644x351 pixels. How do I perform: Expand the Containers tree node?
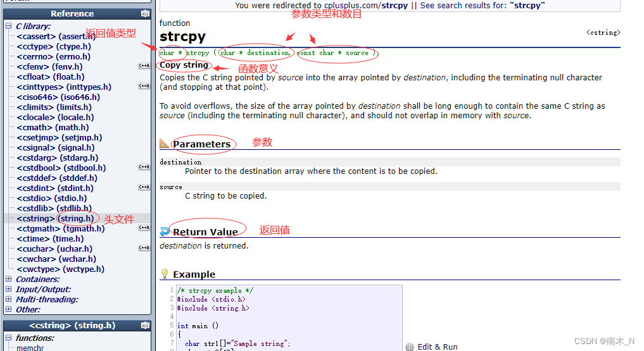pyautogui.click(x=9, y=279)
